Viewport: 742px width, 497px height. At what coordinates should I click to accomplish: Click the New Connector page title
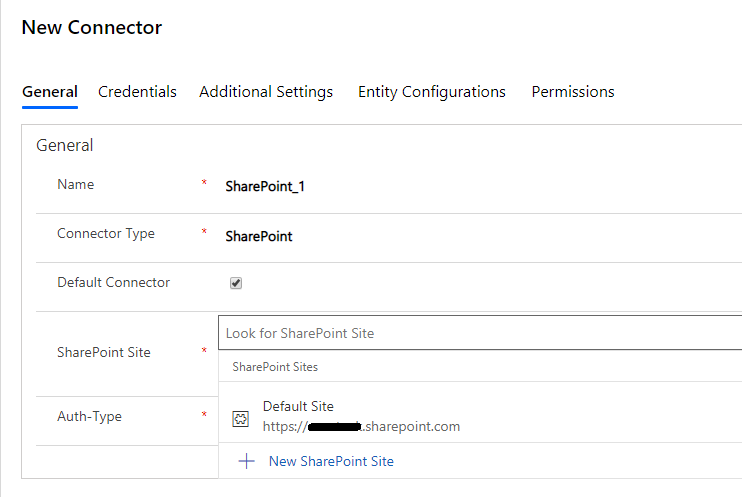coord(92,27)
